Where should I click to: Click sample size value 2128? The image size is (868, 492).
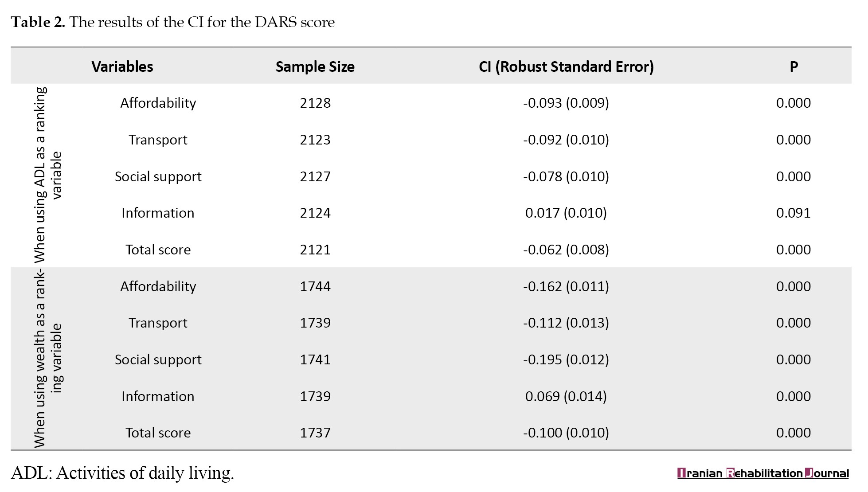pyautogui.click(x=315, y=103)
